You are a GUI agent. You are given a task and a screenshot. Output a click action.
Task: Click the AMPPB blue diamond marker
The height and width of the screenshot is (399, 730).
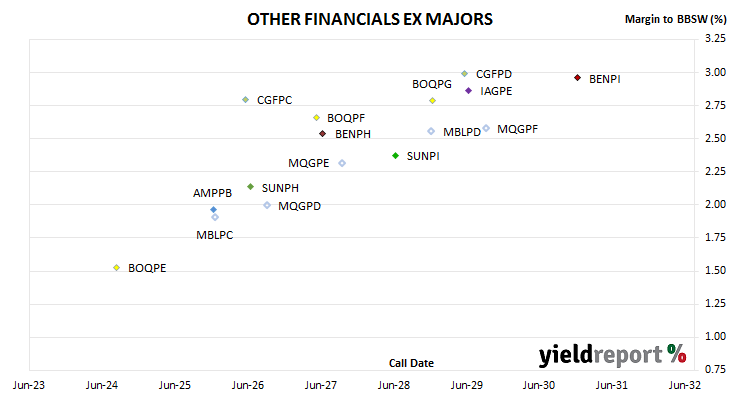(x=214, y=210)
